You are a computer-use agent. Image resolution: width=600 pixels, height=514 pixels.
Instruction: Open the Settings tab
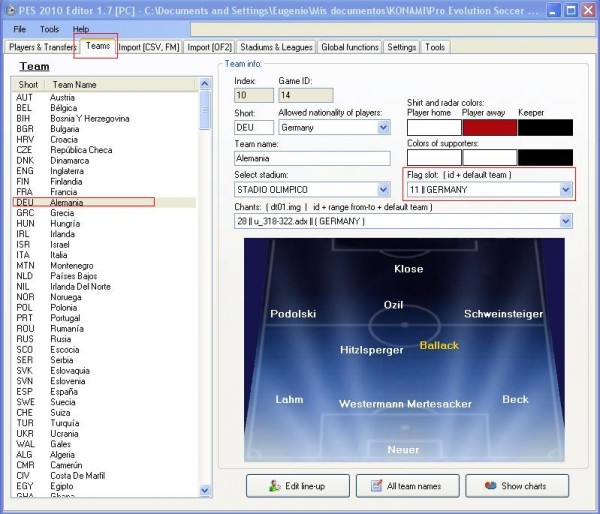(x=401, y=47)
